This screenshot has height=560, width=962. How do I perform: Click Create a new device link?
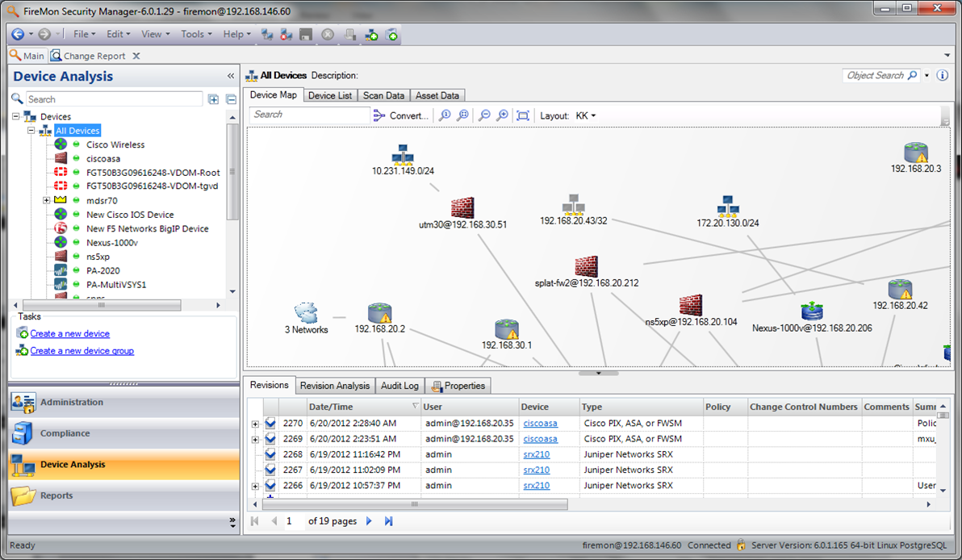tap(70, 334)
